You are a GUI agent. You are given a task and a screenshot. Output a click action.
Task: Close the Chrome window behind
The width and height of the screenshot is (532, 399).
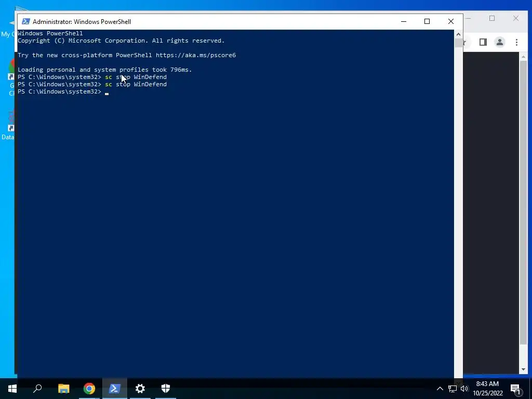tap(516, 18)
